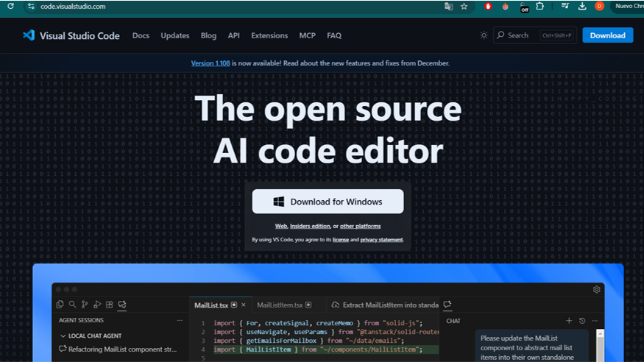Open chat history clock icon

[582, 321]
